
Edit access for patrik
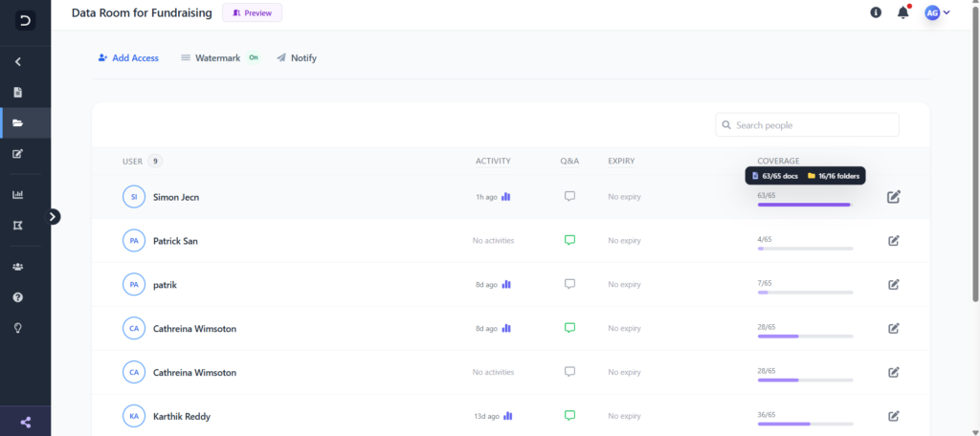(x=894, y=284)
